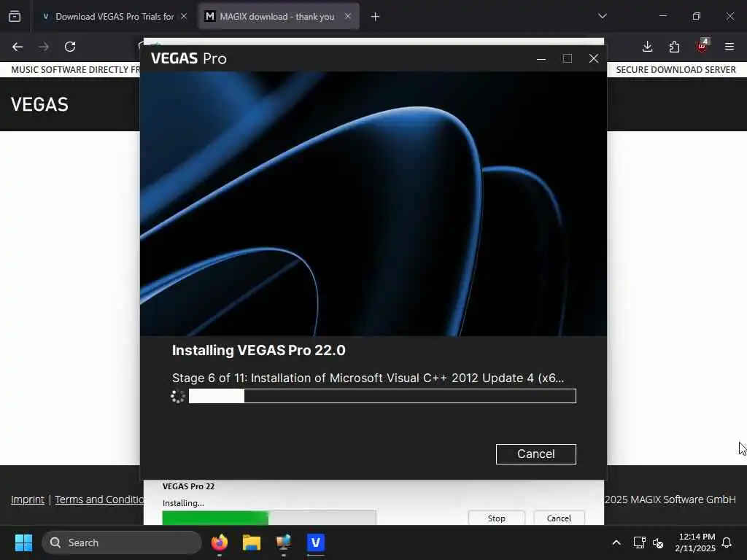Click the red extension icon with badge
This screenshot has height=560, width=747.
pos(702,46)
